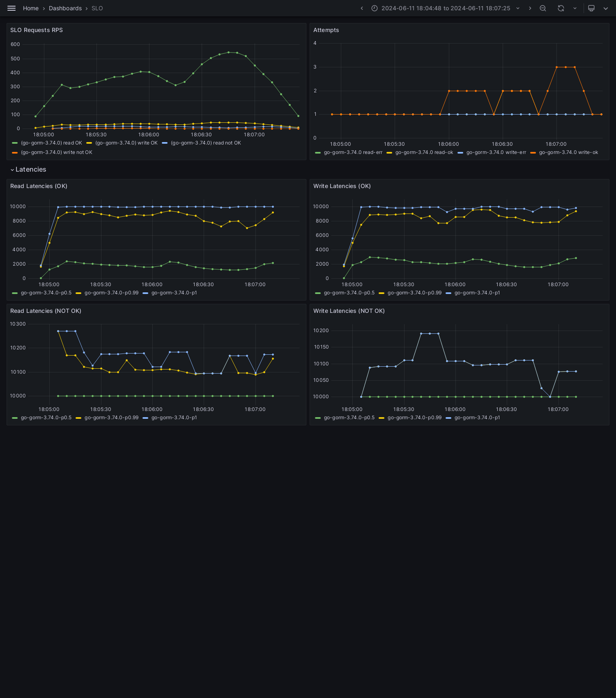The image size is (616, 698).
Task: Shift time range backward arrow
Action: click(x=362, y=8)
